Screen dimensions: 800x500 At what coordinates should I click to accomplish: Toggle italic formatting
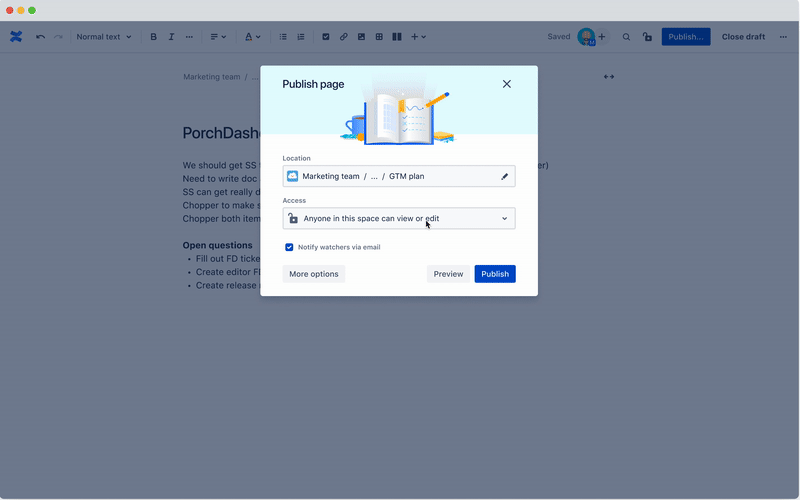coord(171,37)
